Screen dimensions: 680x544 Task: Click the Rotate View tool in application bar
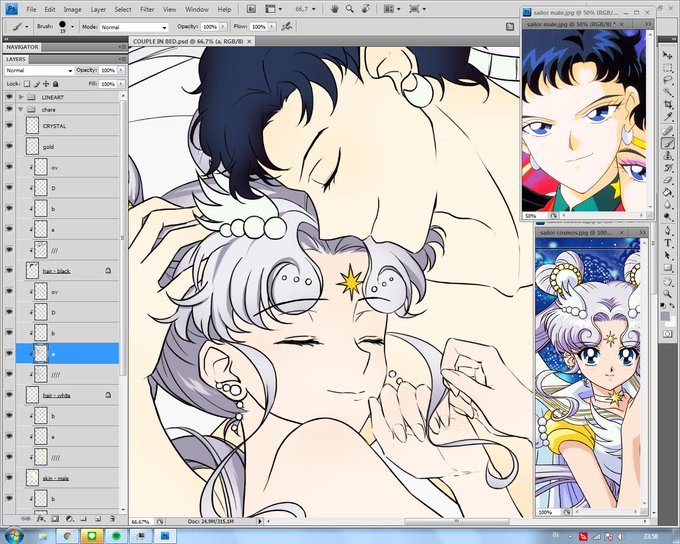[365, 9]
